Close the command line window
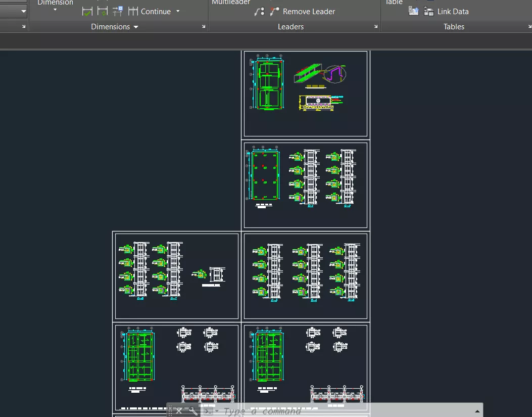This screenshot has width=532, height=417. [x=179, y=411]
